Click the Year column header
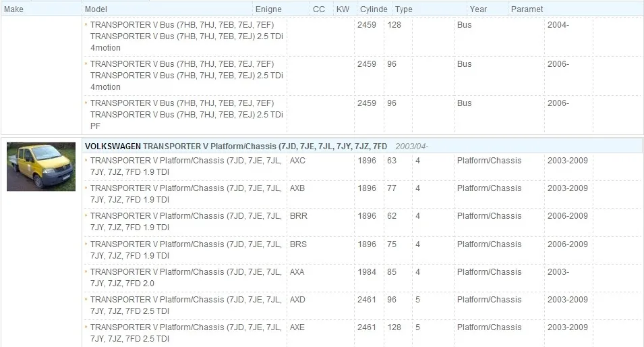The width and height of the screenshot is (644, 347). point(478,9)
